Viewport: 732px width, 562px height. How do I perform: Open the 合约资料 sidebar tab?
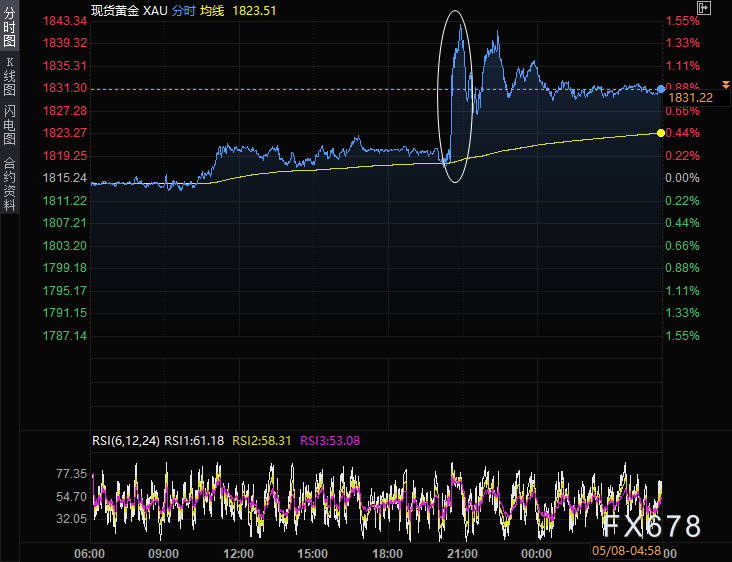pyautogui.click(x=9, y=183)
